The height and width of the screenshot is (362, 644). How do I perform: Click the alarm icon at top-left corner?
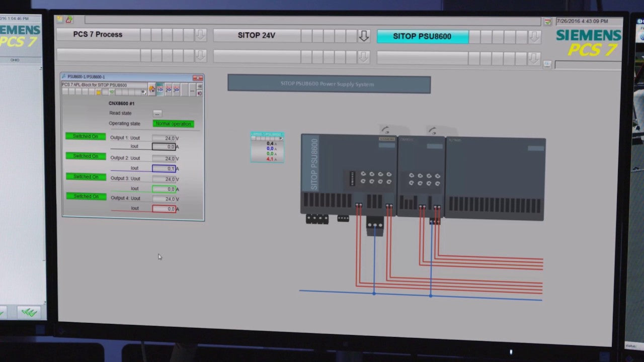click(x=69, y=20)
